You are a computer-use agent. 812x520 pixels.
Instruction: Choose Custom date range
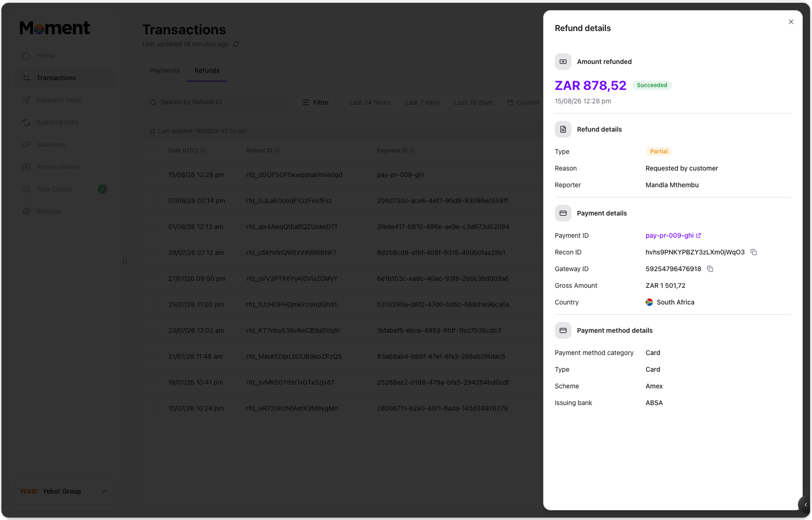pos(523,102)
